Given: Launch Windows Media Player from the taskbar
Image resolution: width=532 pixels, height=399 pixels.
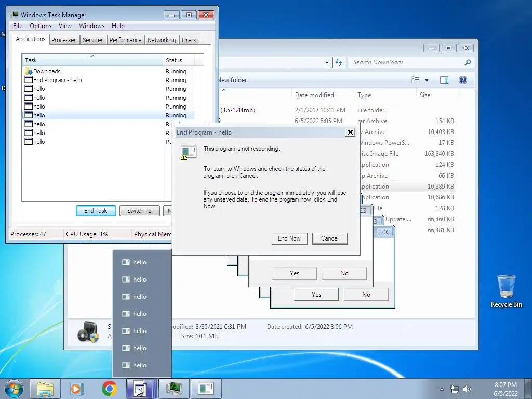Looking at the screenshot, I should pos(77,389).
